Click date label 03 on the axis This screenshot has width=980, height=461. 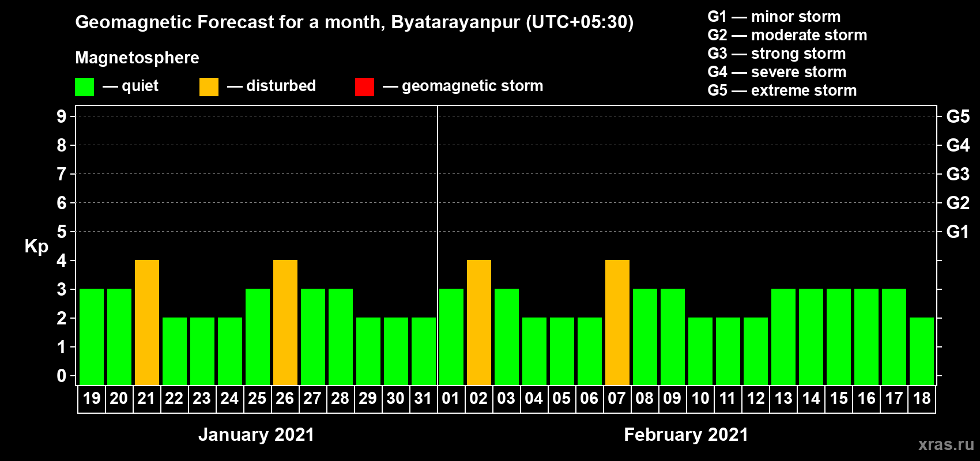point(506,398)
